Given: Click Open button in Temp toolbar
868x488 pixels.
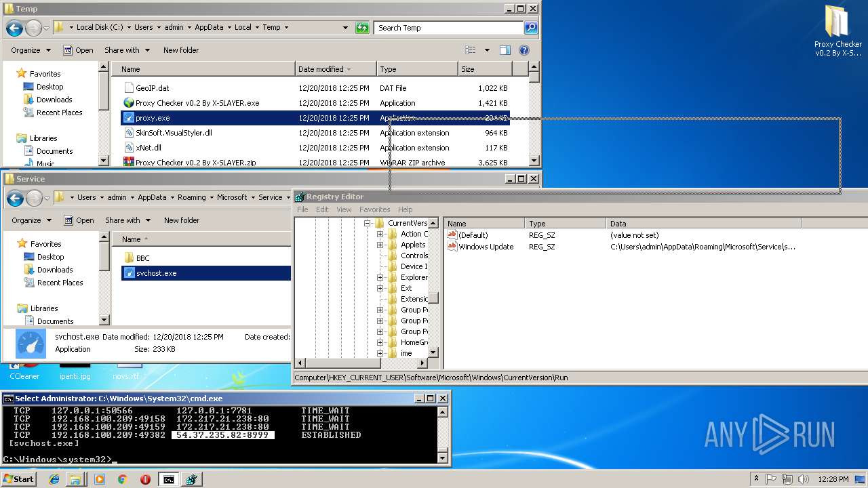Looking at the screenshot, I should [x=78, y=50].
